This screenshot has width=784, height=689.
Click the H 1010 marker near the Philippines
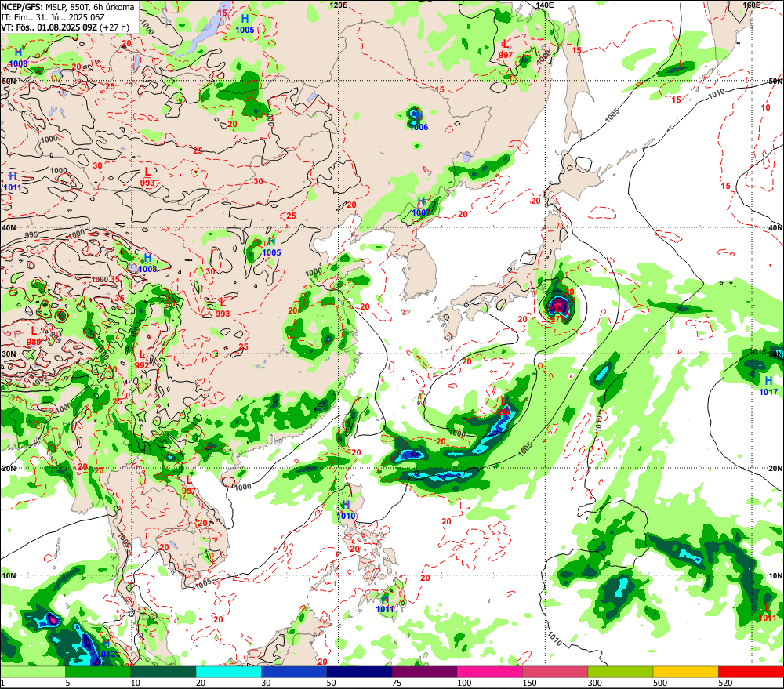[x=346, y=510]
